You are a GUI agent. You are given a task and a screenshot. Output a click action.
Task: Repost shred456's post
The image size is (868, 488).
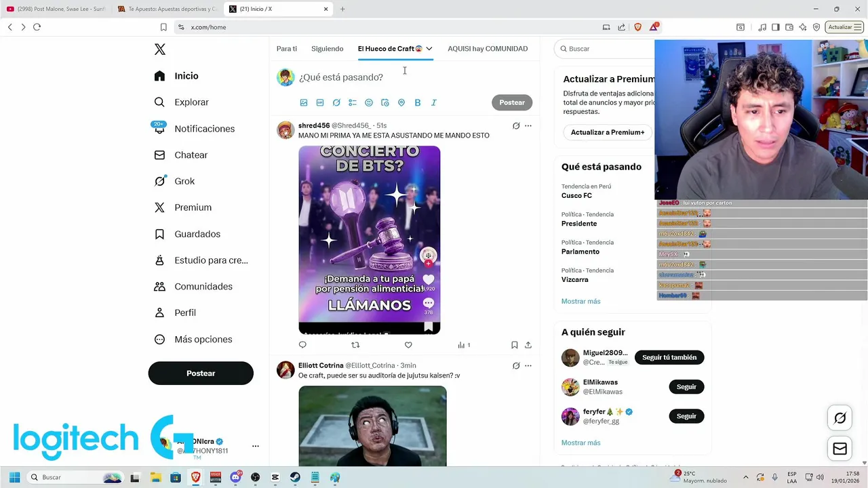pos(355,345)
